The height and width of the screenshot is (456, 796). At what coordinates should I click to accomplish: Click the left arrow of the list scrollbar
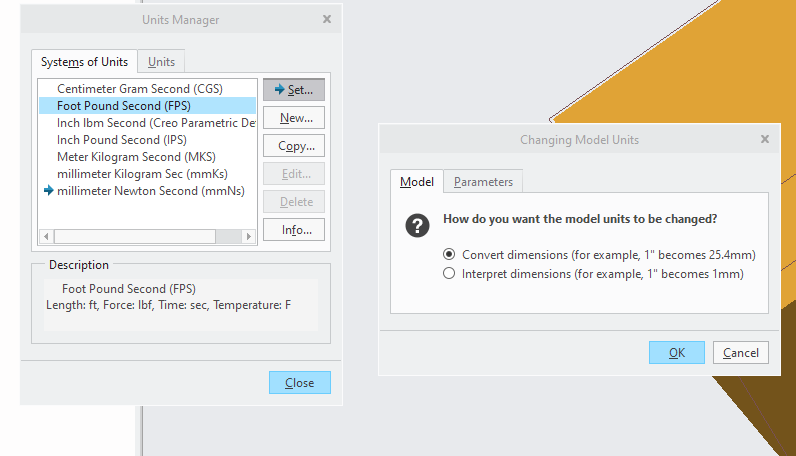pos(46,236)
